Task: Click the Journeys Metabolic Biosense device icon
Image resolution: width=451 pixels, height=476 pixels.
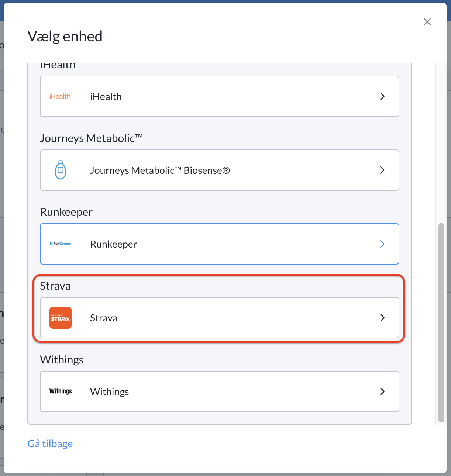Action: pyautogui.click(x=61, y=170)
